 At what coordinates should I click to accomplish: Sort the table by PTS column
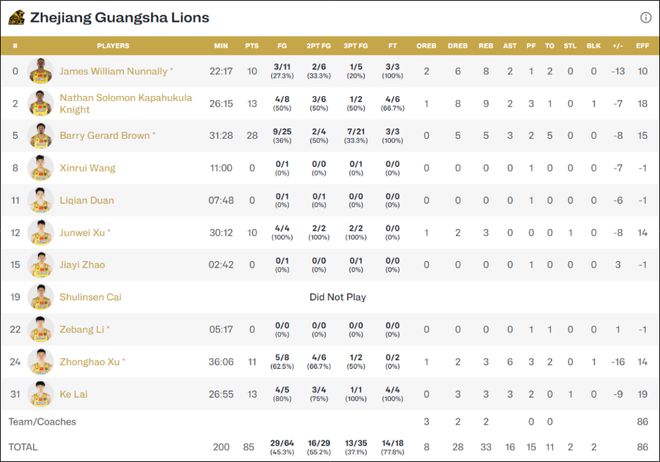251,46
